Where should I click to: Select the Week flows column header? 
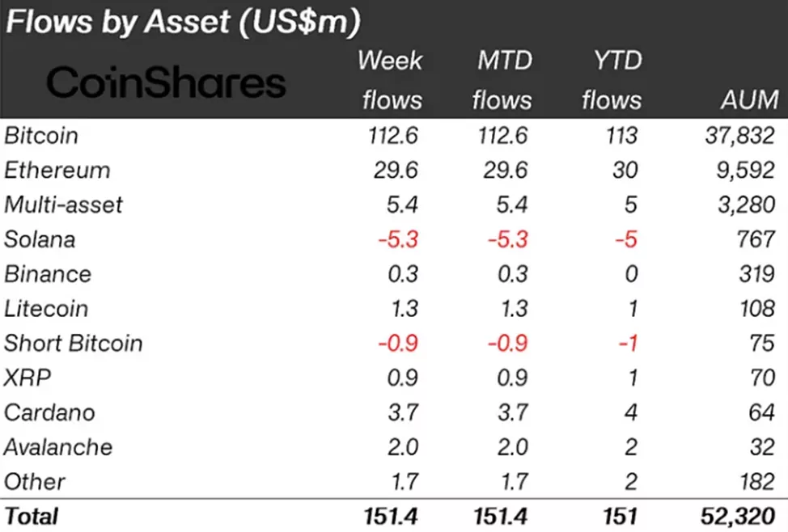390,80
